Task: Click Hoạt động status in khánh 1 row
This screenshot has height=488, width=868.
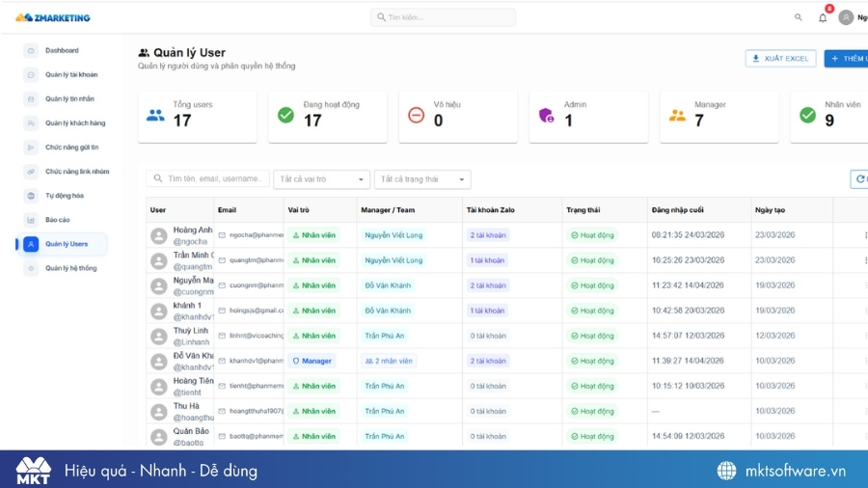Action: click(x=592, y=311)
